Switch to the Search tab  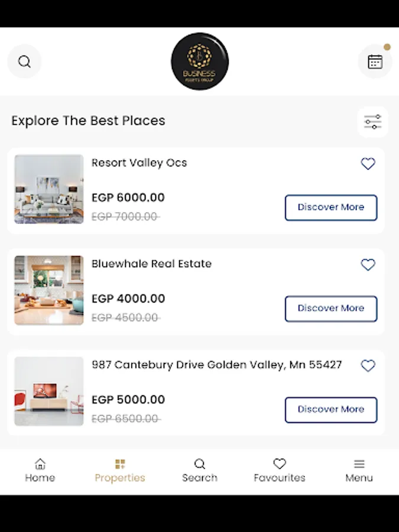(x=200, y=471)
